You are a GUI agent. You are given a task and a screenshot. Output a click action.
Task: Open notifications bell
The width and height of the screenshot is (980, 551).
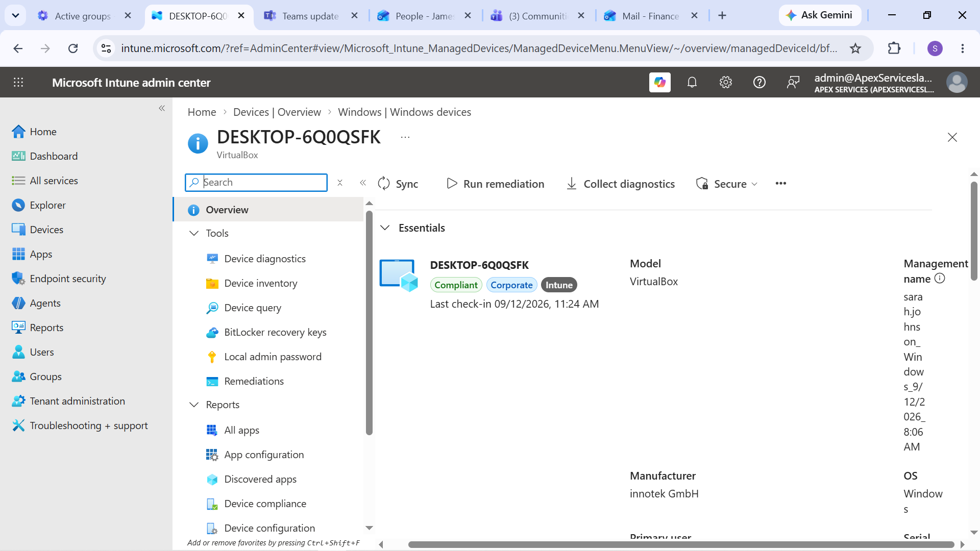coord(692,82)
